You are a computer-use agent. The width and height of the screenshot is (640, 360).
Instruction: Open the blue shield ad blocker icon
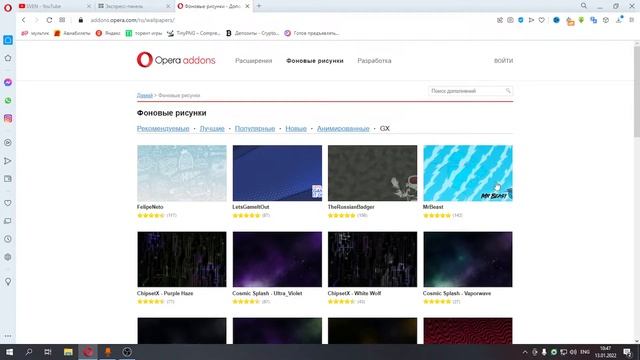pos(521,20)
